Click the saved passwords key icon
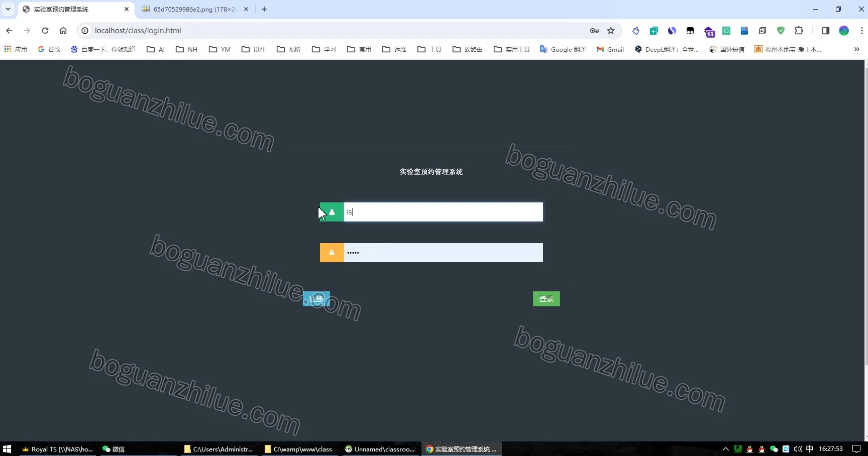Viewport: 868px width, 456px height. point(595,31)
